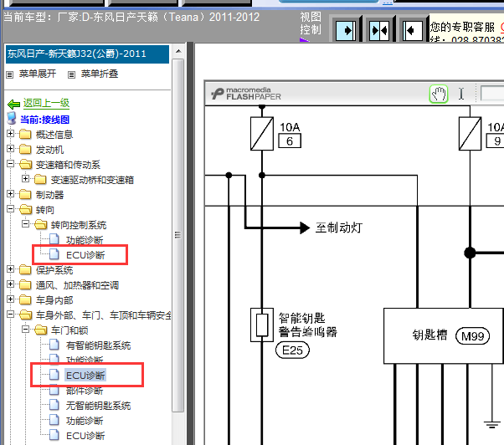
Task: Select the 发动机 tree item
Action: (x=49, y=150)
